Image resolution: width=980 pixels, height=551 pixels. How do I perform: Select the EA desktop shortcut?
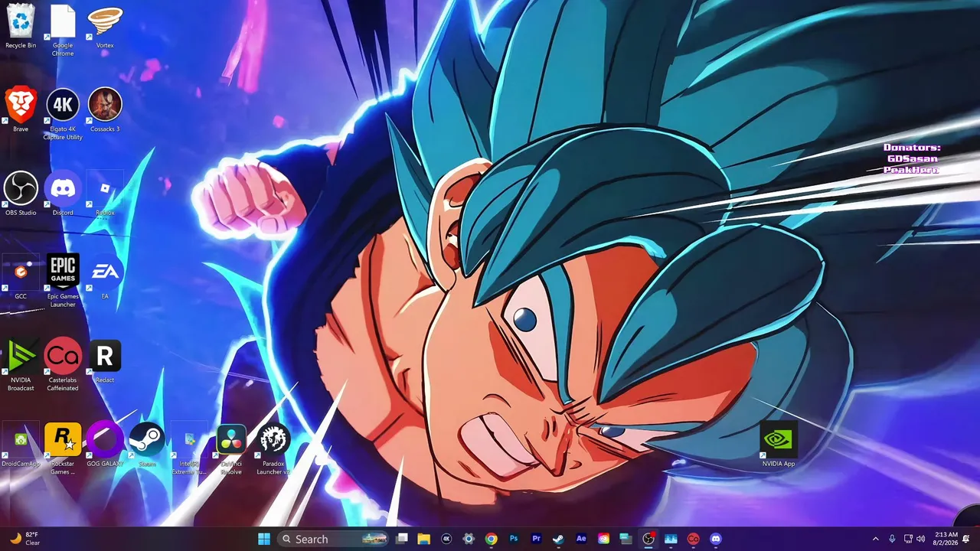pyautogui.click(x=105, y=277)
